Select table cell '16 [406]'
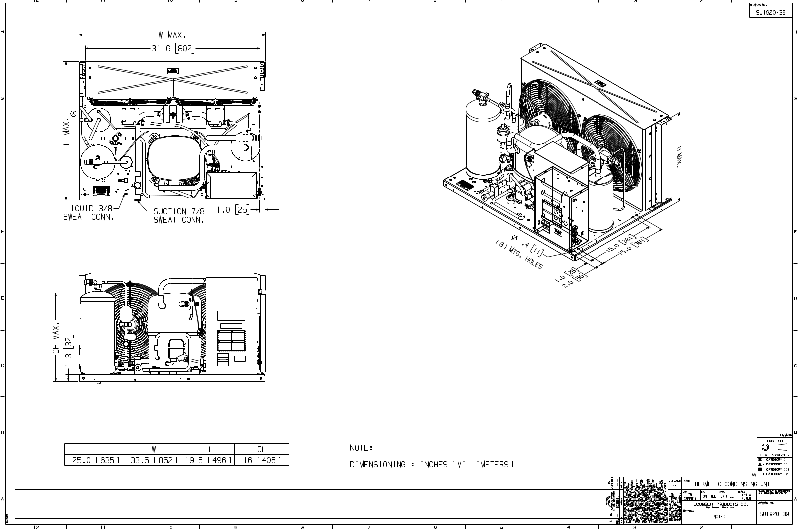 [262, 460]
